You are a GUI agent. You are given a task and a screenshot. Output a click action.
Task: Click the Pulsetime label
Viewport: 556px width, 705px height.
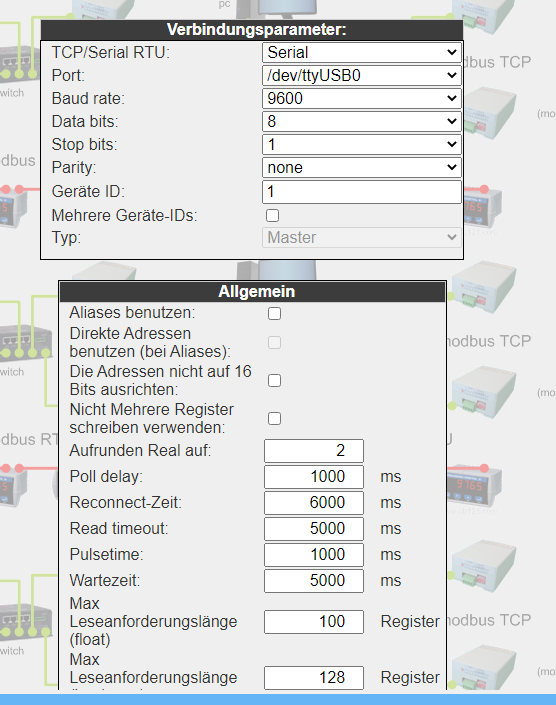[106, 554]
